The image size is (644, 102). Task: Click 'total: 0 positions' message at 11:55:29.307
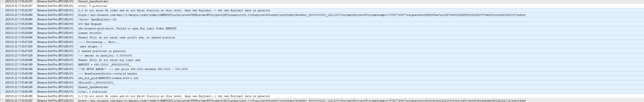coord(93,6)
